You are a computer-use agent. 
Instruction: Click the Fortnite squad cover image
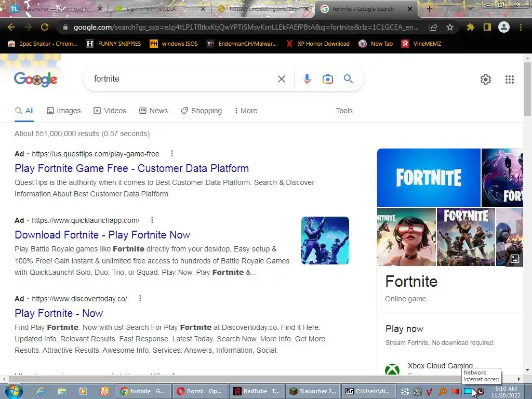click(x=465, y=237)
